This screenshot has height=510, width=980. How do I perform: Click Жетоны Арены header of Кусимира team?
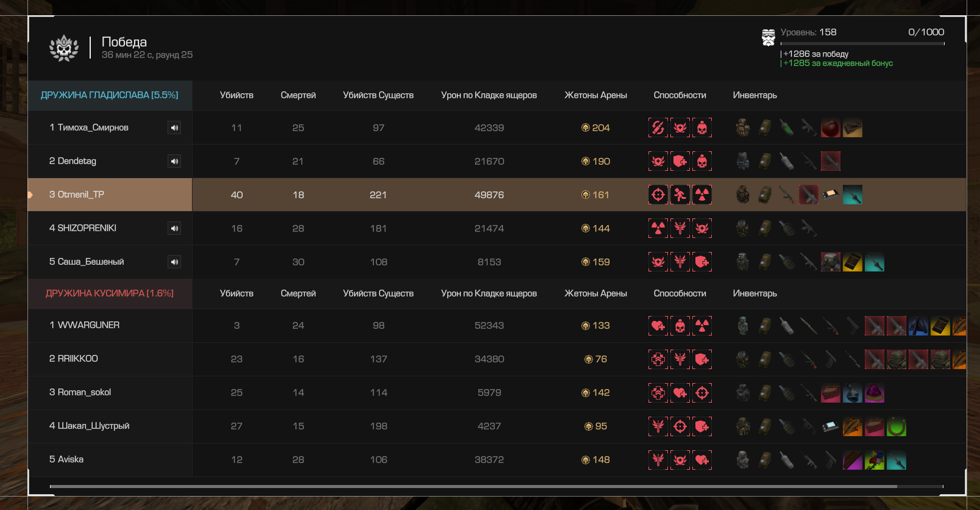(x=595, y=293)
